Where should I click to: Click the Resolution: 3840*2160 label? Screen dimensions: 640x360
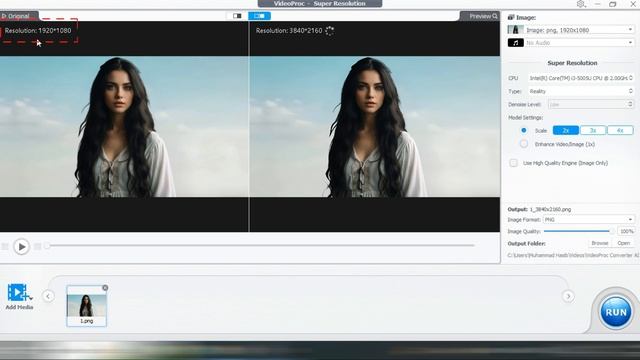click(289, 31)
